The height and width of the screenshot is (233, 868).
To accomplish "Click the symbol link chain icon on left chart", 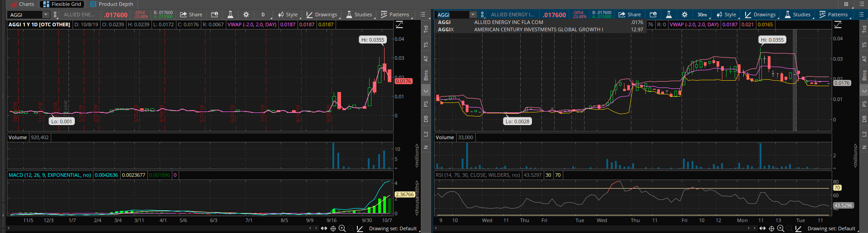I will (x=55, y=15).
